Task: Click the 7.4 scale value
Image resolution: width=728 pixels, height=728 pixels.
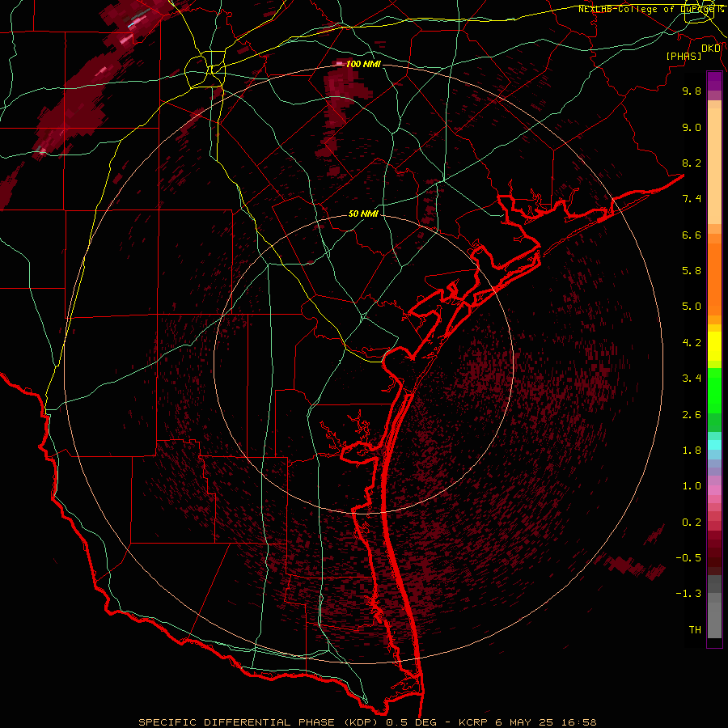Action: click(x=692, y=199)
